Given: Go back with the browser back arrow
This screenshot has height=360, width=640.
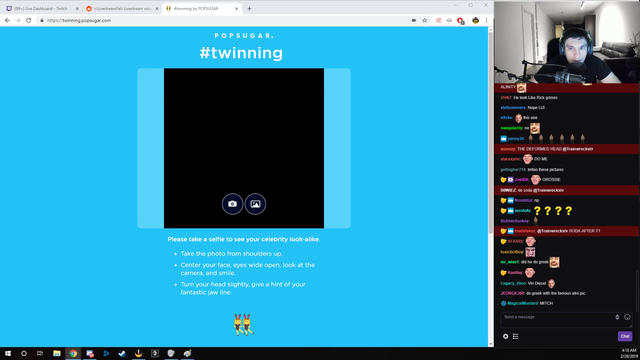Looking at the screenshot, I should pos(7,20).
